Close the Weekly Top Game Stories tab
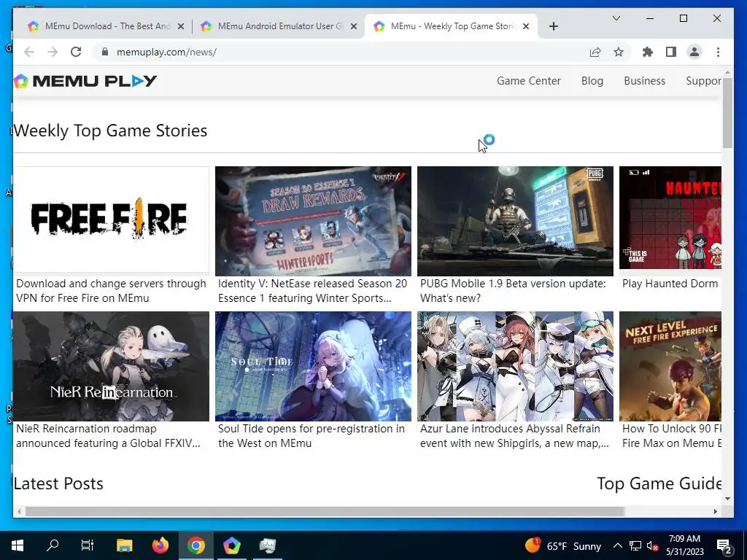Image resolution: width=747 pixels, height=560 pixels. click(526, 26)
